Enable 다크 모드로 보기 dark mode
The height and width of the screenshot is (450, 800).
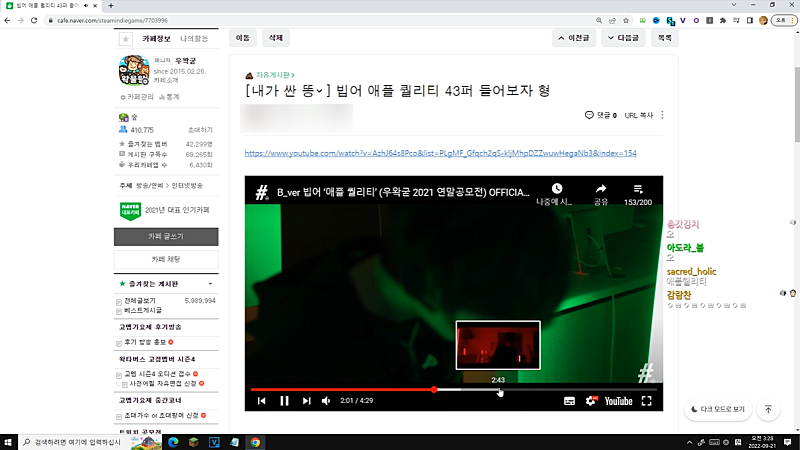pyautogui.click(x=718, y=409)
